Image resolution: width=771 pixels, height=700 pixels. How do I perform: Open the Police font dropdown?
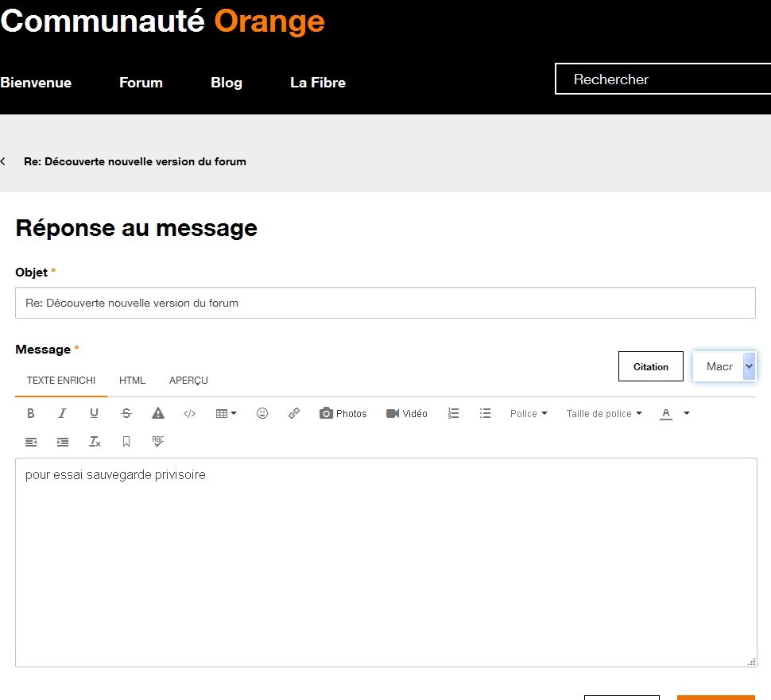point(529,413)
